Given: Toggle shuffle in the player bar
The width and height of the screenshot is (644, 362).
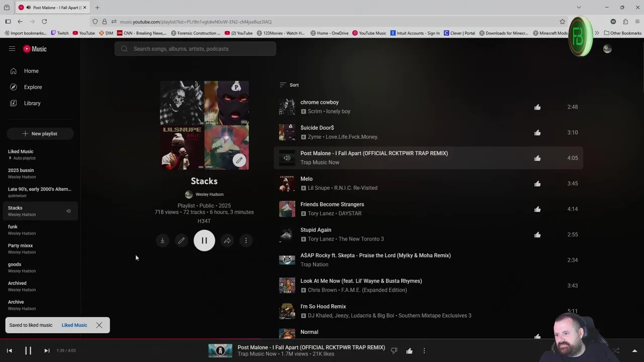Looking at the screenshot, I should coord(616,350).
